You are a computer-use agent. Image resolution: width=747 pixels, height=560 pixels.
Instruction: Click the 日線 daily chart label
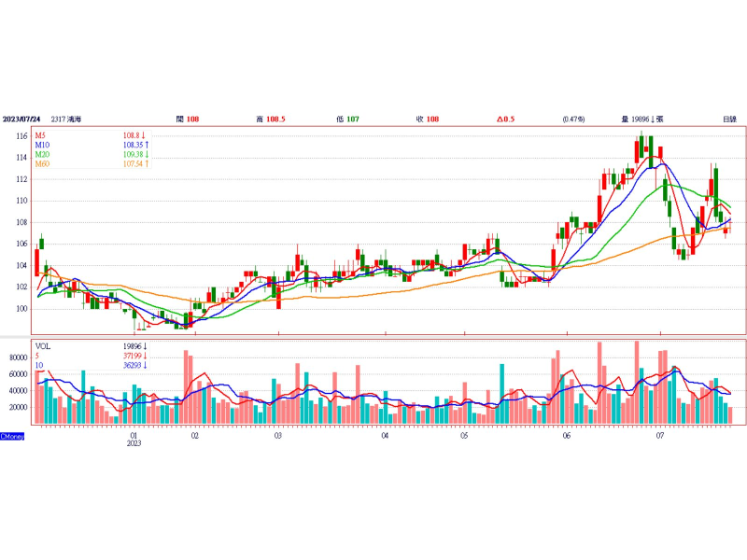click(729, 119)
